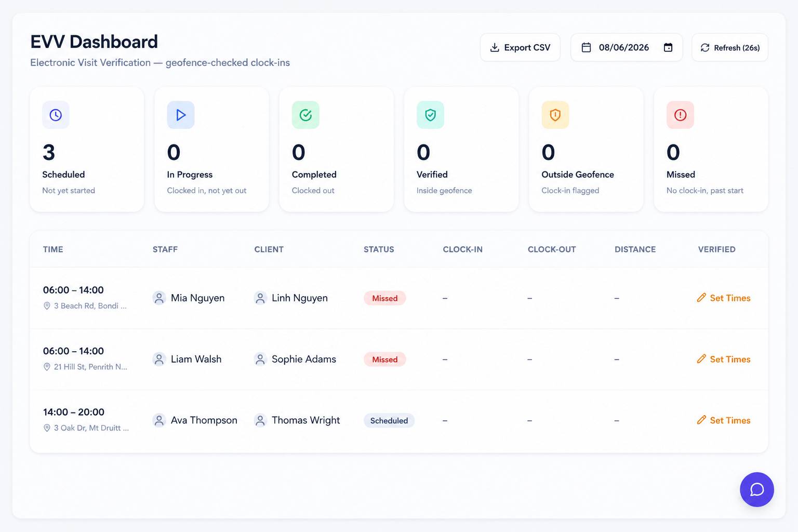Click Thomas Wright's client avatar icon

[x=260, y=420]
